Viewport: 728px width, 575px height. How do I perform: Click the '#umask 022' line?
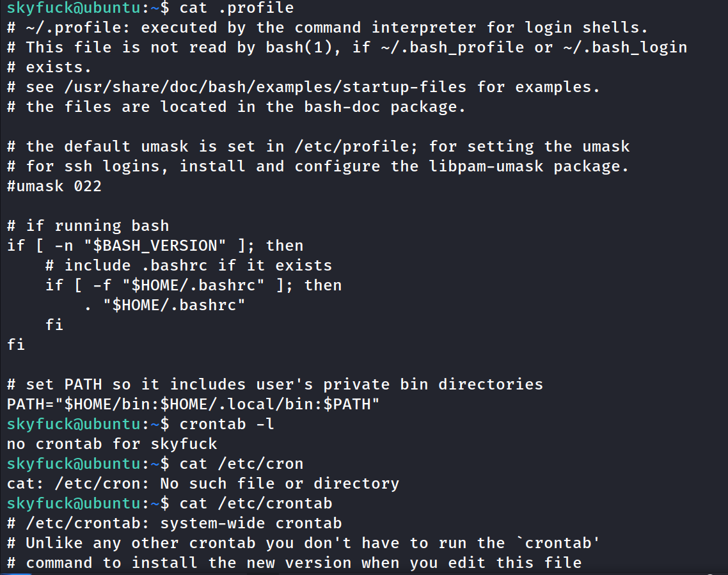tap(54, 186)
